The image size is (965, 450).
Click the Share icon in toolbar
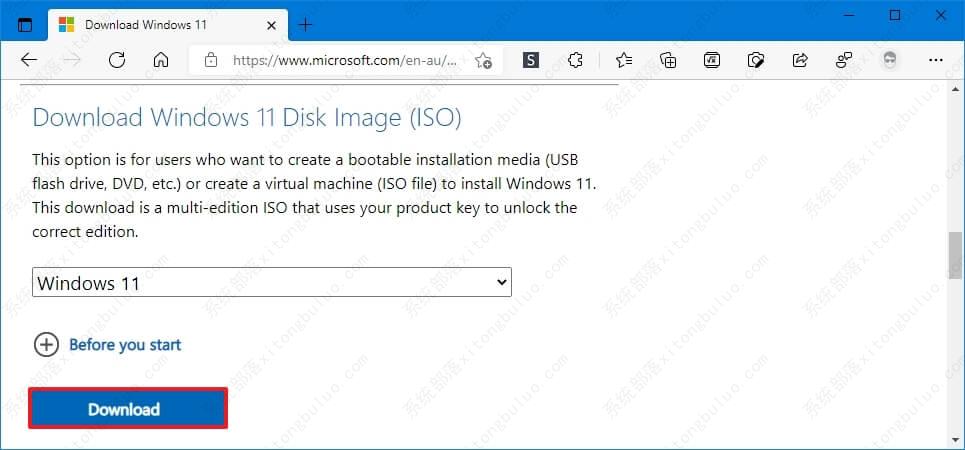click(x=800, y=60)
